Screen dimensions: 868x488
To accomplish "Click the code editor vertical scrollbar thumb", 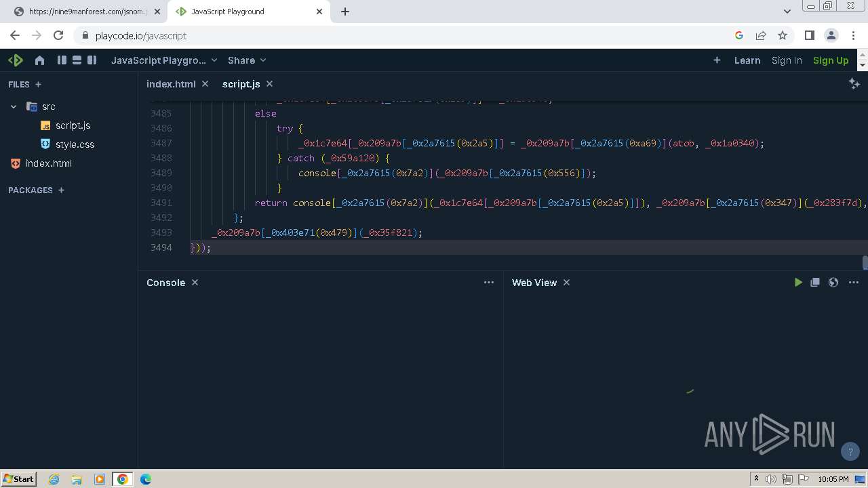I will pos(865,262).
